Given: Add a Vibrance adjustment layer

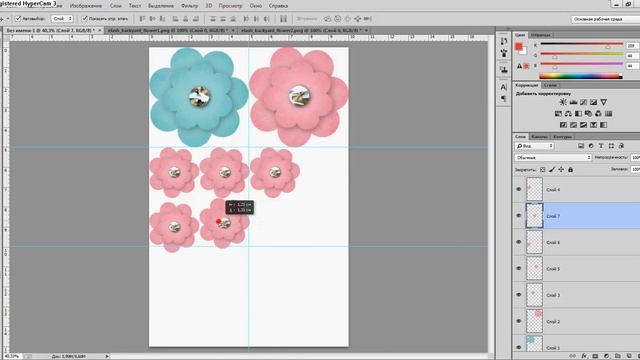Looking at the screenshot, I should click(x=603, y=102).
